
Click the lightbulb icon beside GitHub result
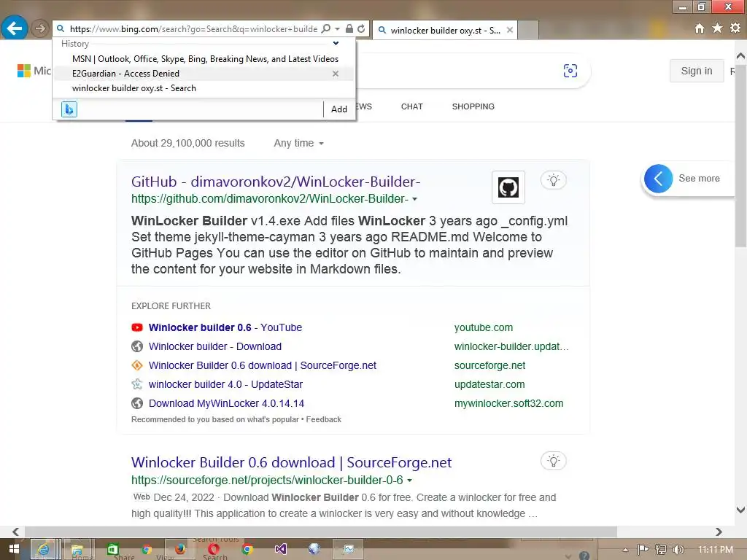tap(553, 180)
